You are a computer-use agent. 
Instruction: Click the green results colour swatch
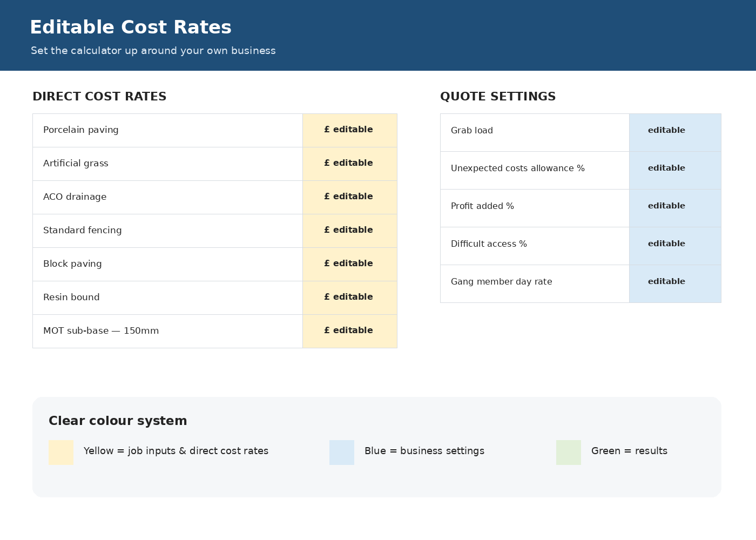pyautogui.click(x=569, y=453)
